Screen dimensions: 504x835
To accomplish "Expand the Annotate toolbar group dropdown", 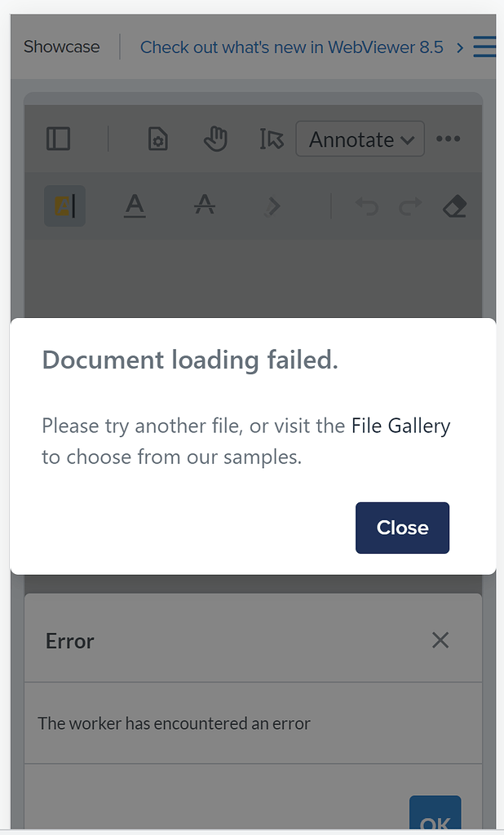I will click(360, 139).
